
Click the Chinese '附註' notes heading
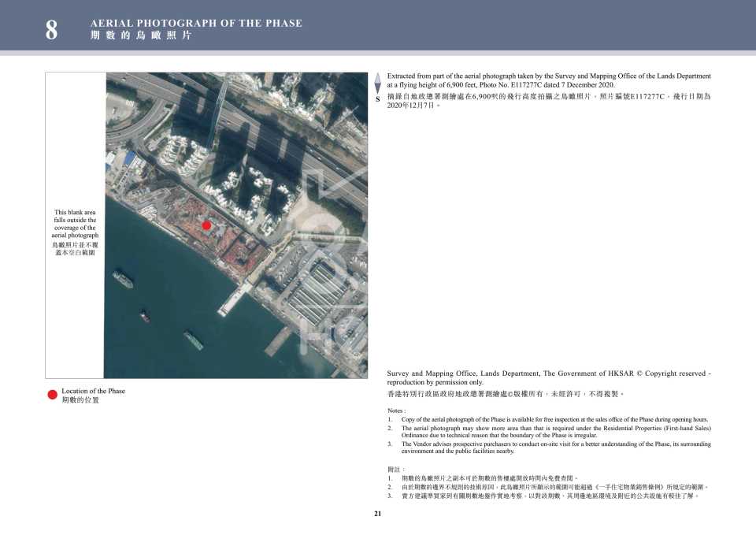(396, 469)
